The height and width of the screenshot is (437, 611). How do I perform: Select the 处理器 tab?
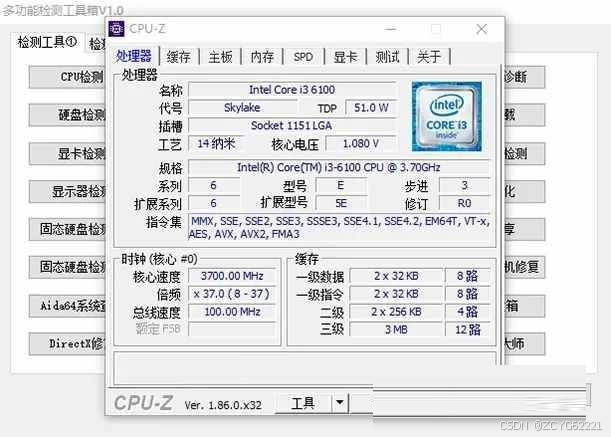tap(134, 57)
